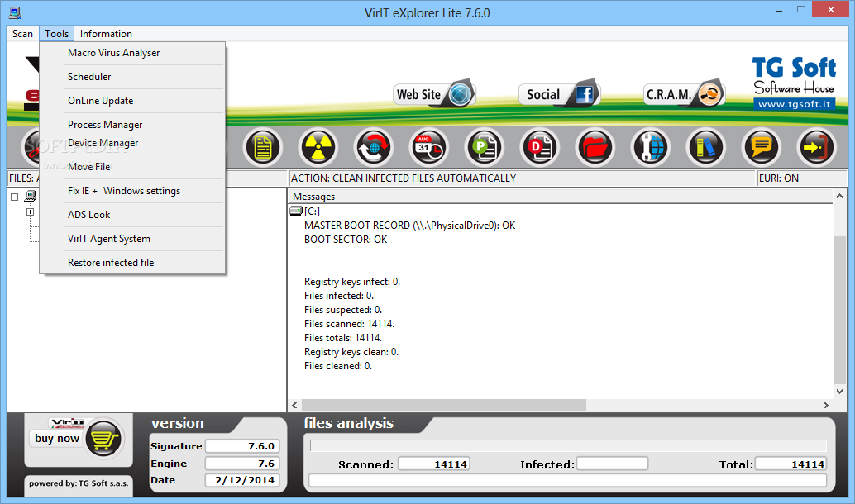Image resolution: width=855 pixels, height=504 pixels.
Task: Open the Scan menu
Action: coord(22,34)
